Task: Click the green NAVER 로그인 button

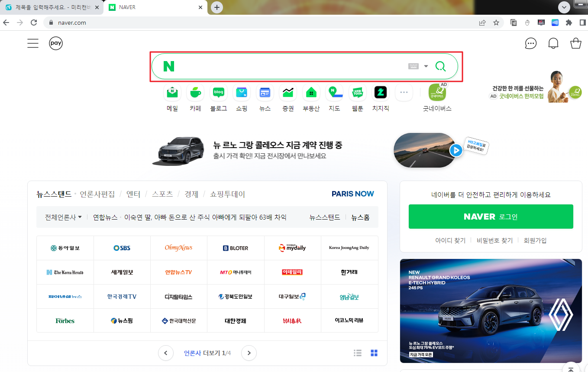Action: (491, 217)
